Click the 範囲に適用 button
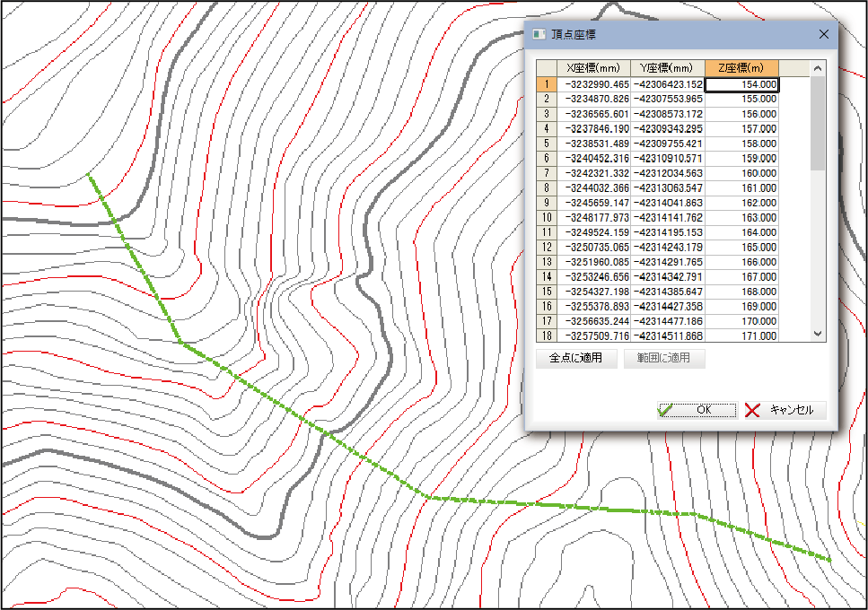This screenshot has height=610, width=868. click(664, 358)
